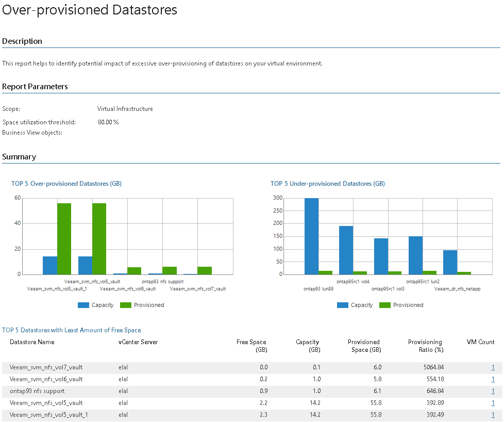Open VM Count link in the 392.89 ratio row
The width and height of the screenshot is (504, 422).
(493, 403)
